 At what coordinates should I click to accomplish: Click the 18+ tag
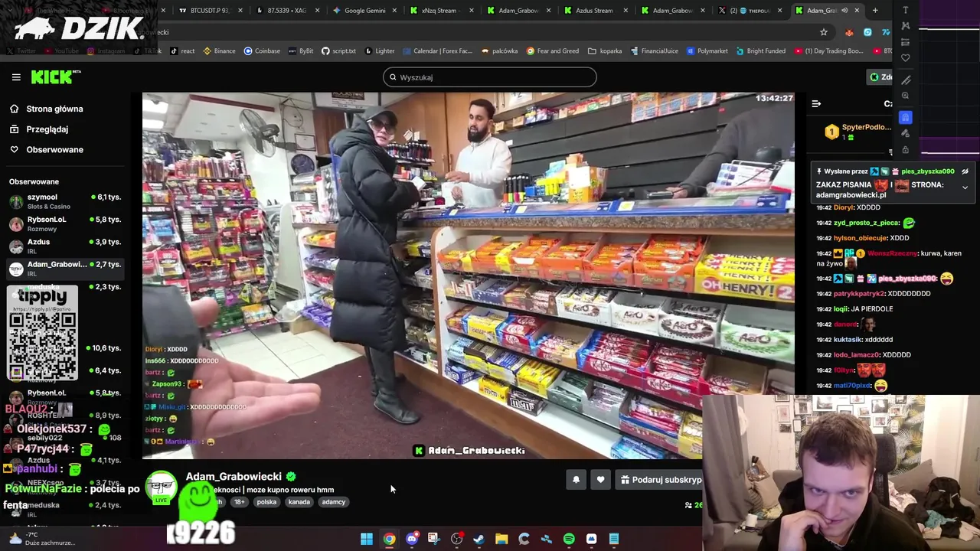pos(240,502)
